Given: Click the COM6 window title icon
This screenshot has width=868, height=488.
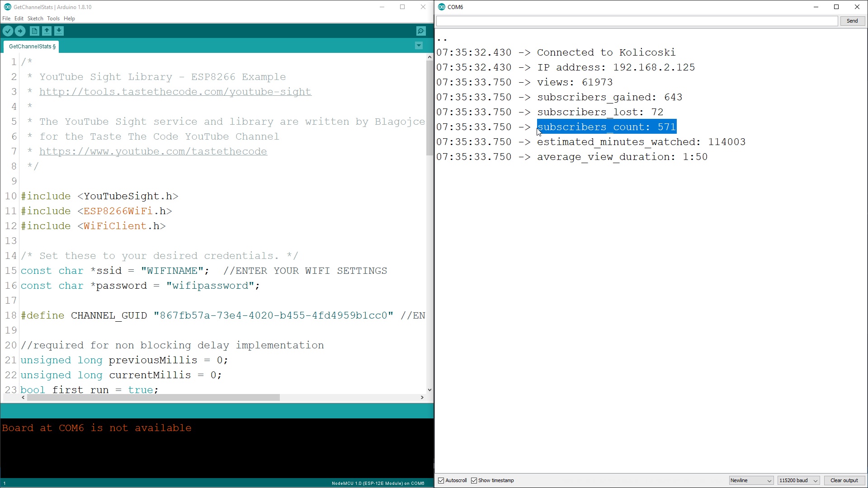Looking at the screenshot, I should point(442,7).
